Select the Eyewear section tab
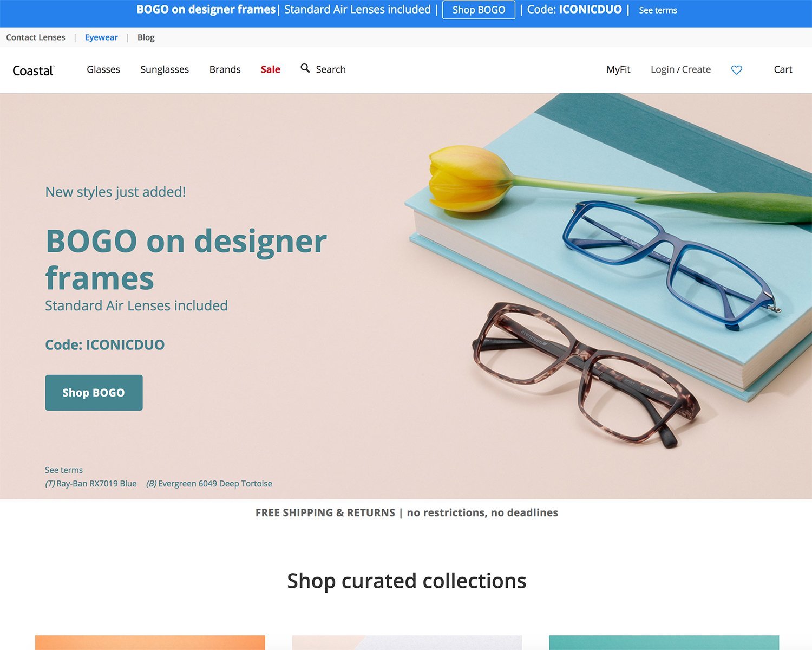This screenshot has height=650, width=812. [101, 37]
